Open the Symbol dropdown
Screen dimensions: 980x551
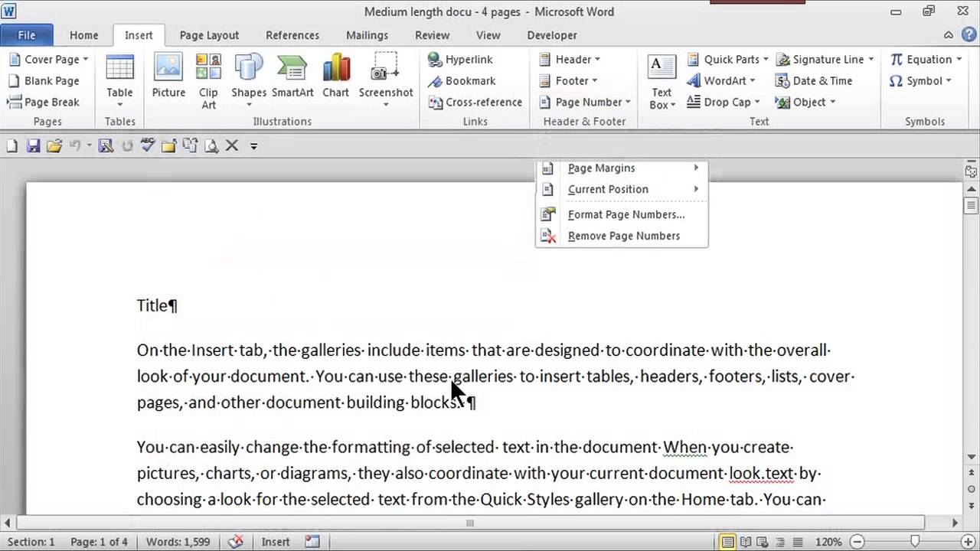point(920,80)
